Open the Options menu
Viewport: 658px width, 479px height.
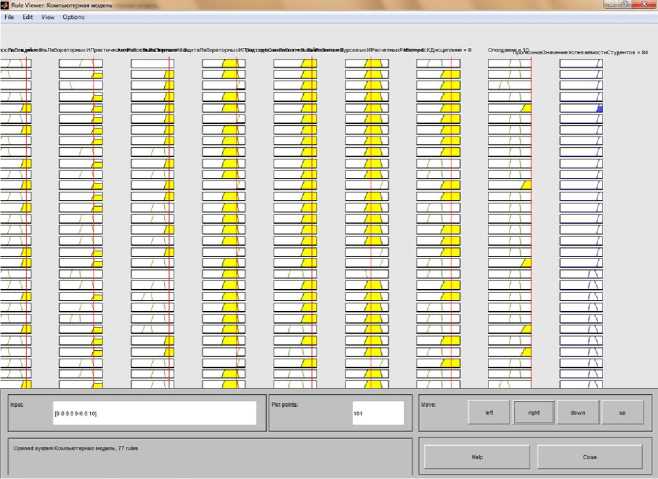click(73, 17)
